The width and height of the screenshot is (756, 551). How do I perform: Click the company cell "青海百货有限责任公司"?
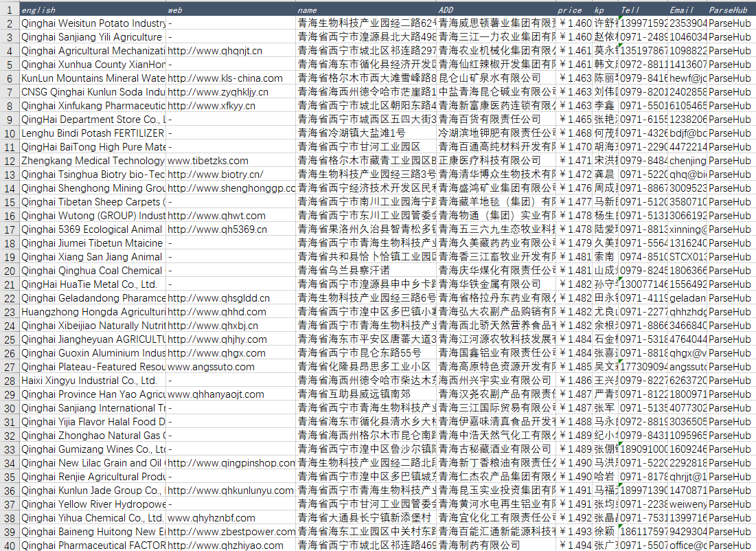496,119
